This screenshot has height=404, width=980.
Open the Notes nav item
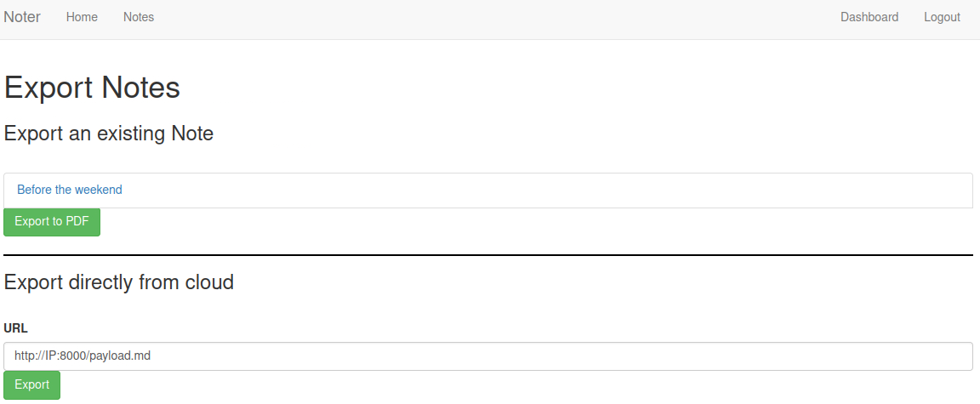click(x=139, y=17)
